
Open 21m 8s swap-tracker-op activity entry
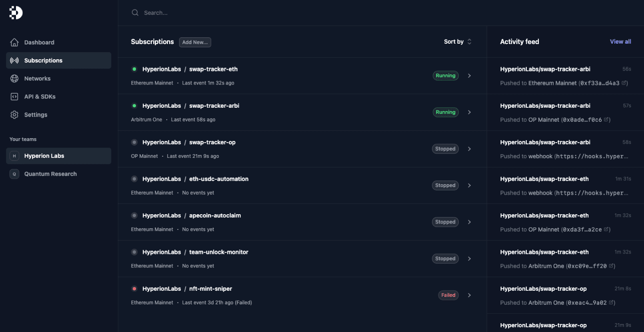click(x=566, y=295)
